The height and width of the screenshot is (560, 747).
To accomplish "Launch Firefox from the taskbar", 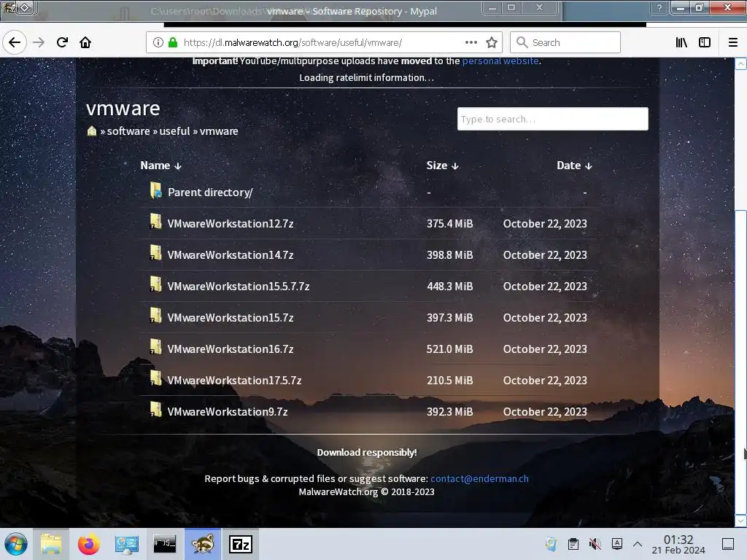I will pyautogui.click(x=88, y=544).
